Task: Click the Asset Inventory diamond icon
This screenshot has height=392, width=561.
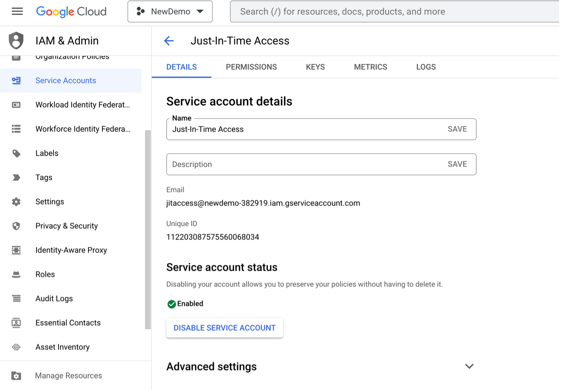Action: (16, 347)
